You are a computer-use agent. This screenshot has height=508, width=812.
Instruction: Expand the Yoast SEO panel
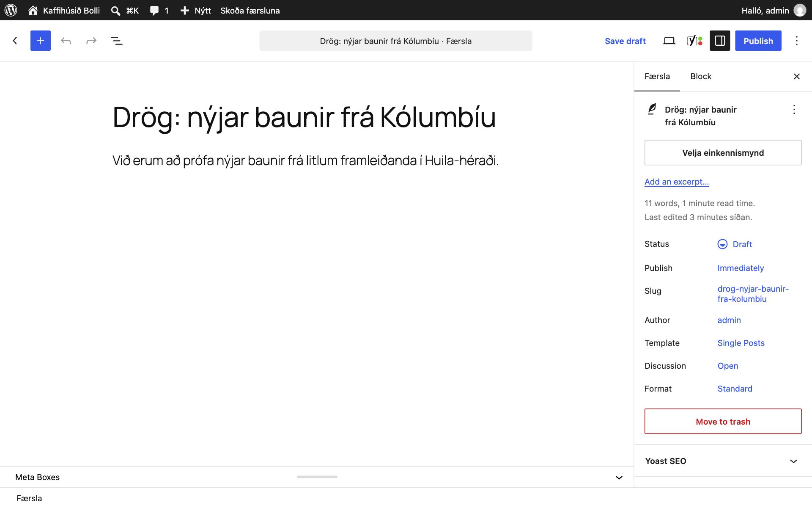723,461
